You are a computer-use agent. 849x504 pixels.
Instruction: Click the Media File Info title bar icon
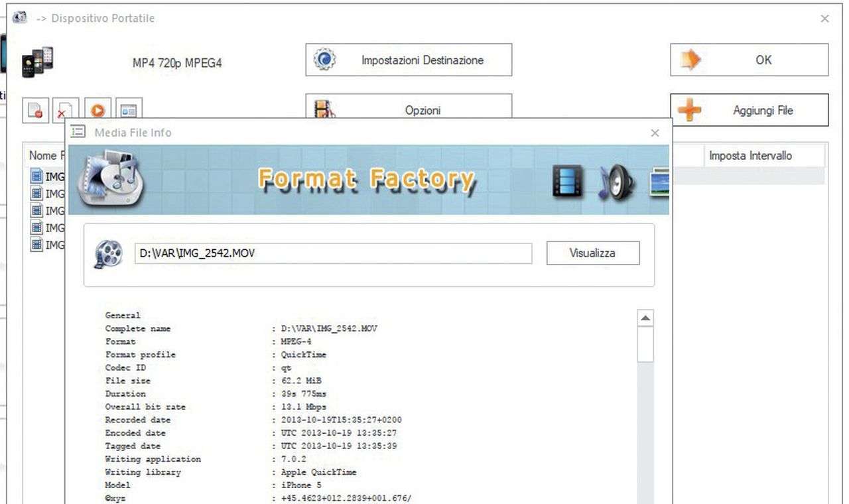pyautogui.click(x=78, y=132)
